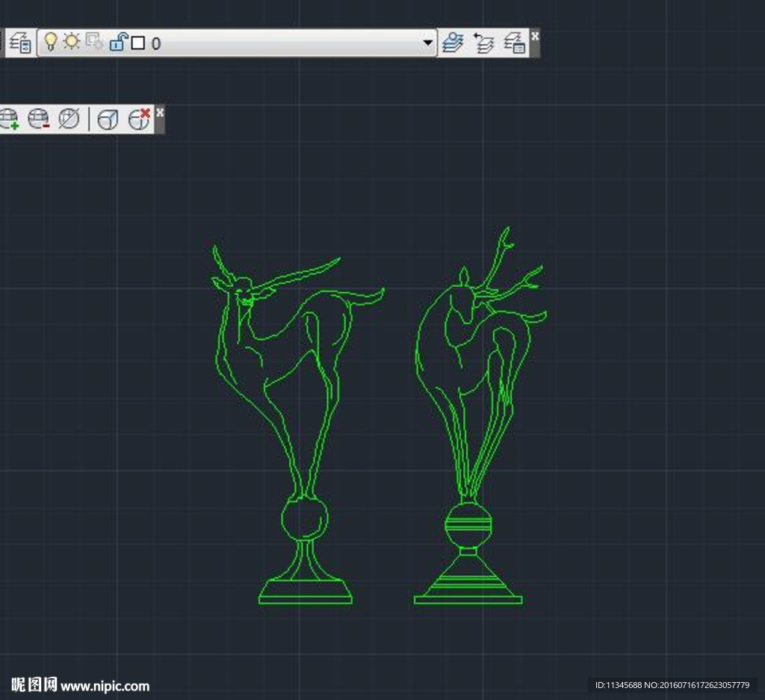Select the sphere with red minus tool
This screenshot has width=765, height=700.
pos(38,118)
